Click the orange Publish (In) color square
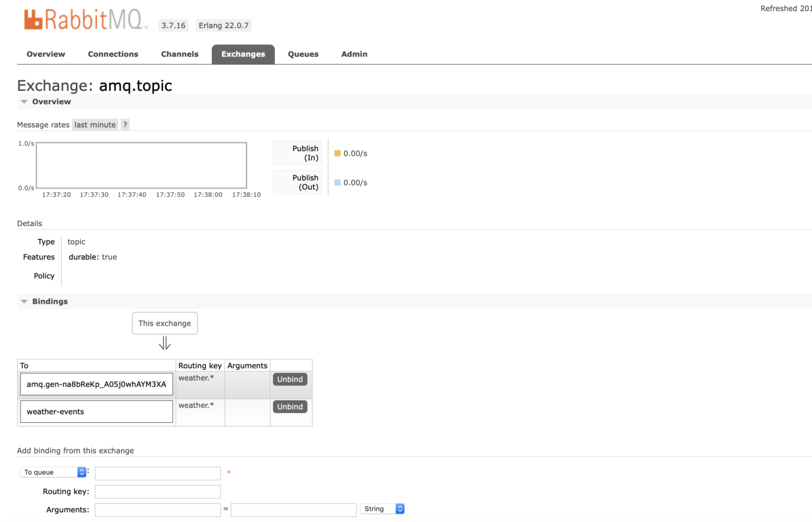Screen dimensions: 812x522 point(337,153)
